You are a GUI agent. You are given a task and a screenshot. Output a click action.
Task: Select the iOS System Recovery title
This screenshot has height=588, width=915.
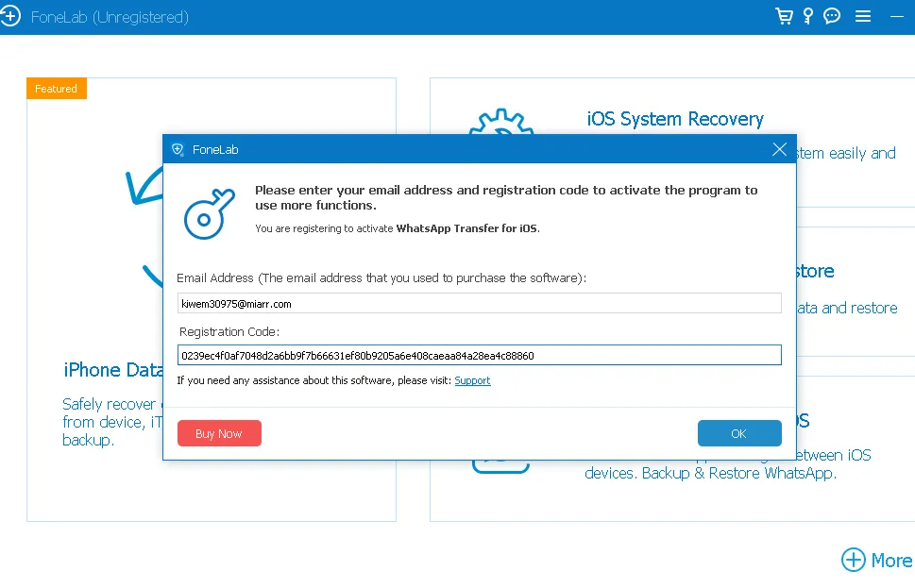click(674, 119)
